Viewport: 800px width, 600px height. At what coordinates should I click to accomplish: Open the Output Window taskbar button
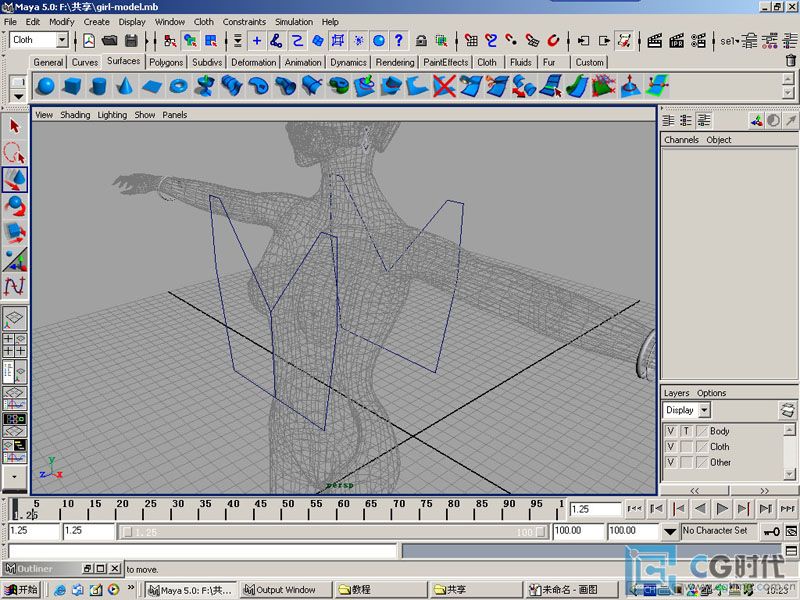point(286,590)
